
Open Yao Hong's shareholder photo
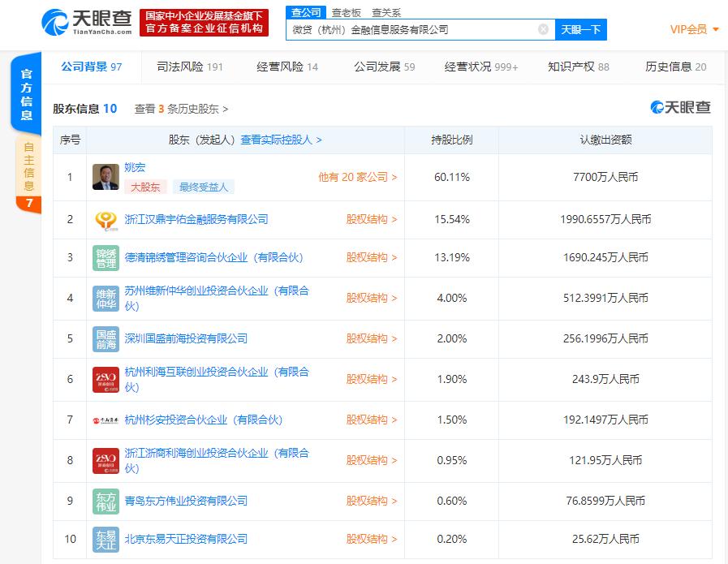(106, 177)
